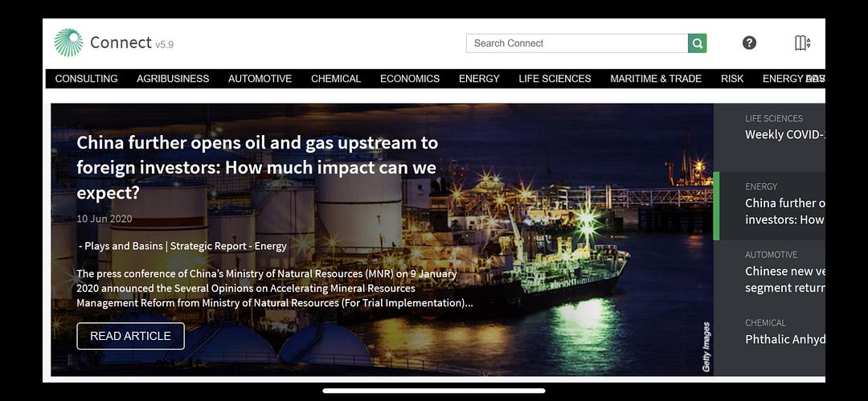The height and width of the screenshot is (401, 868).
Task: Open Maritime & Trade in navigation
Action: [656, 79]
